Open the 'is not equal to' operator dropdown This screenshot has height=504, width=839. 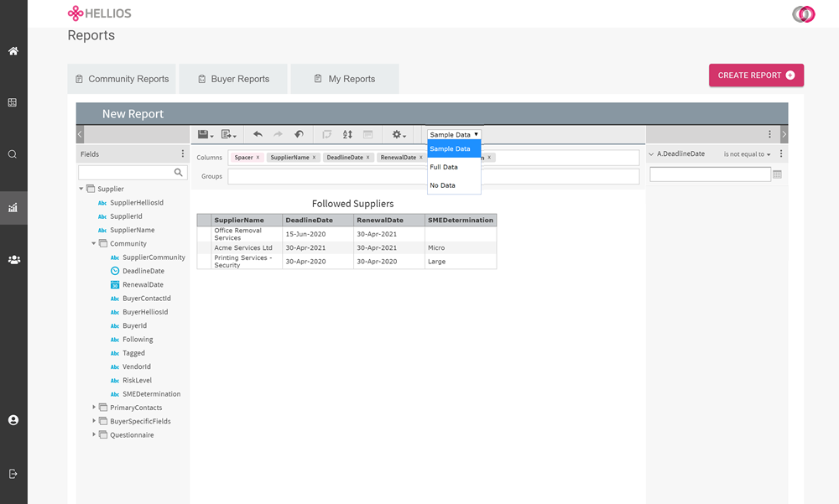pyautogui.click(x=747, y=154)
